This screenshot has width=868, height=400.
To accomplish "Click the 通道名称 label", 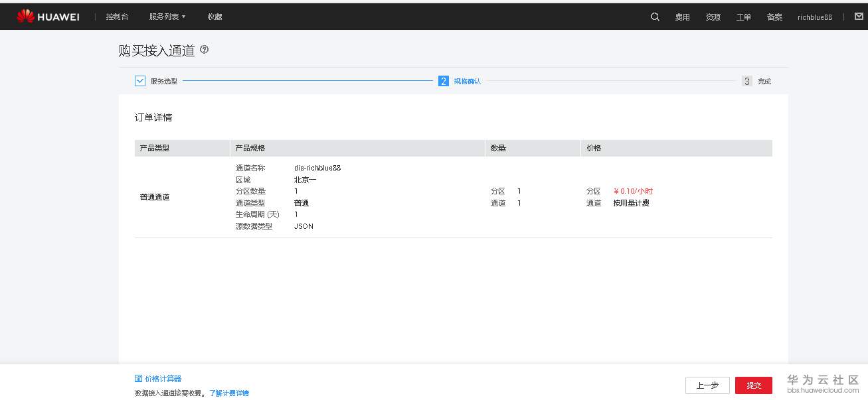I will (x=250, y=168).
